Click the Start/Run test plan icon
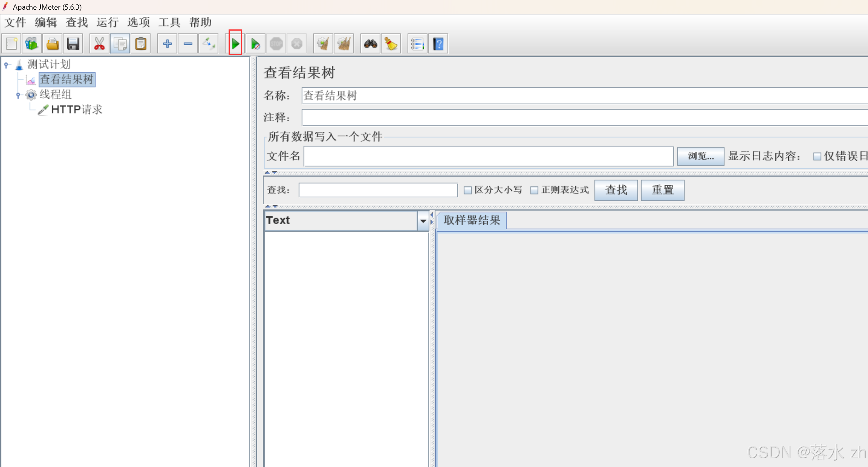 coord(236,43)
